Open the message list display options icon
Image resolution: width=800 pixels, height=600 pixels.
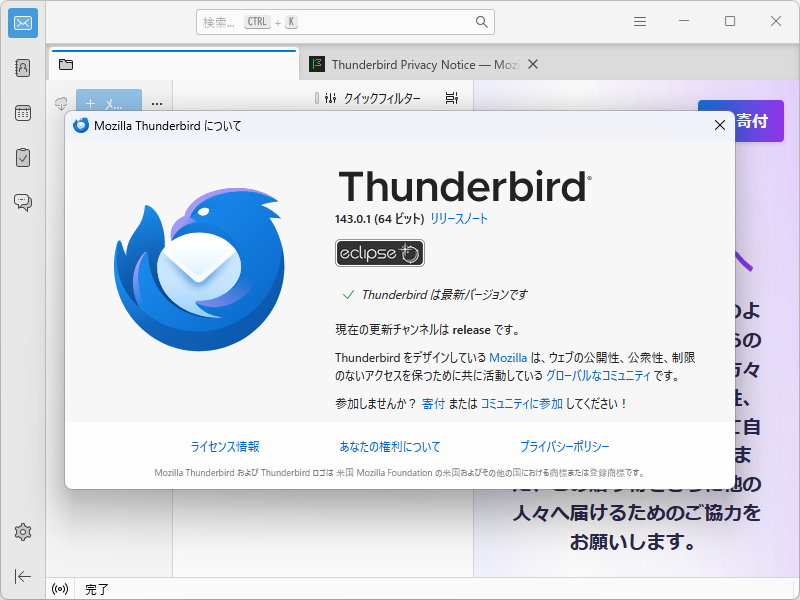point(451,97)
